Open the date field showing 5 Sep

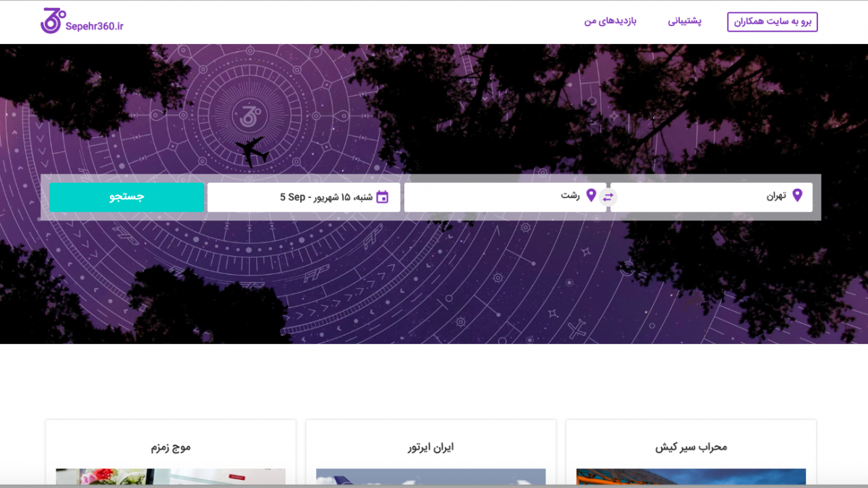coord(304,197)
